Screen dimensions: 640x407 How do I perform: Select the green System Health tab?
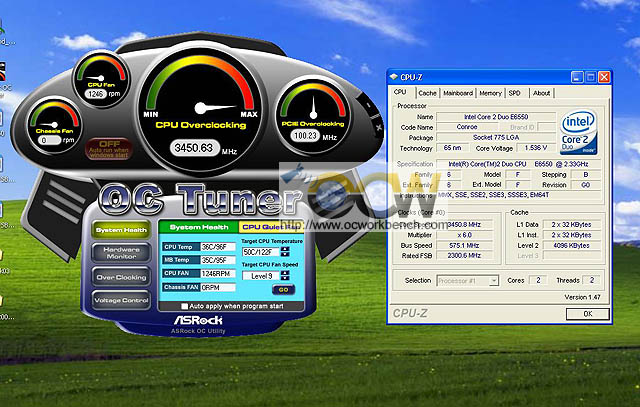click(199, 227)
